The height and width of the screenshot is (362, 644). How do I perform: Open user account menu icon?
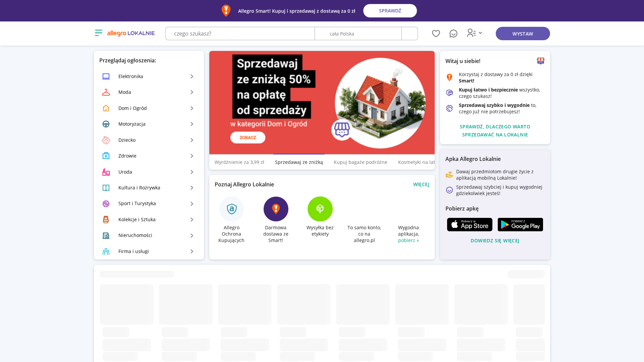tap(474, 33)
